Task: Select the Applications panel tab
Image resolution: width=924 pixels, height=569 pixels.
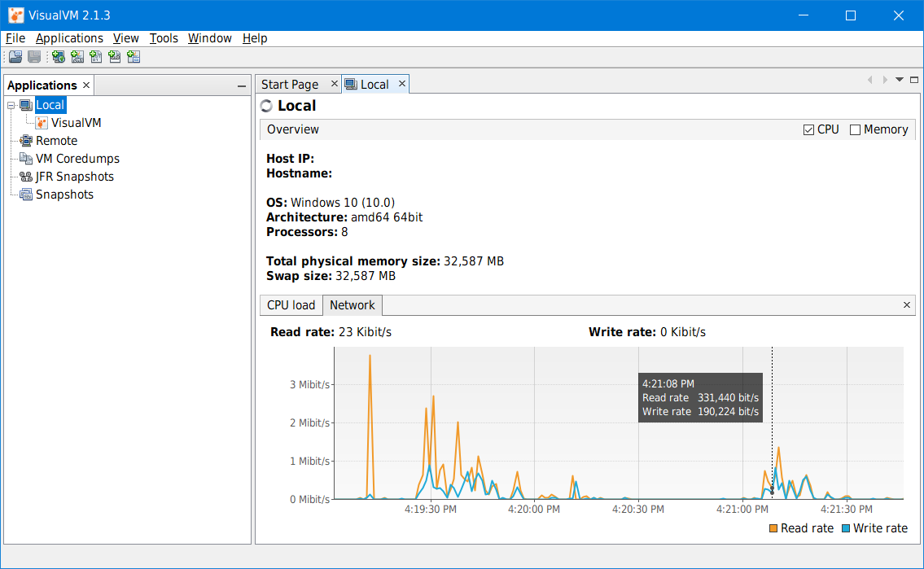Action: pos(42,85)
